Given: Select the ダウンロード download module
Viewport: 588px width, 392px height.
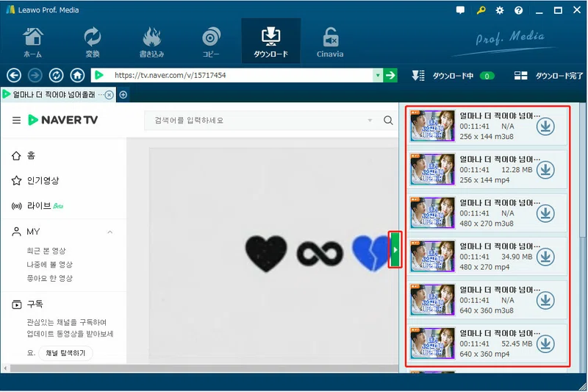Looking at the screenshot, I should [270, 41].
